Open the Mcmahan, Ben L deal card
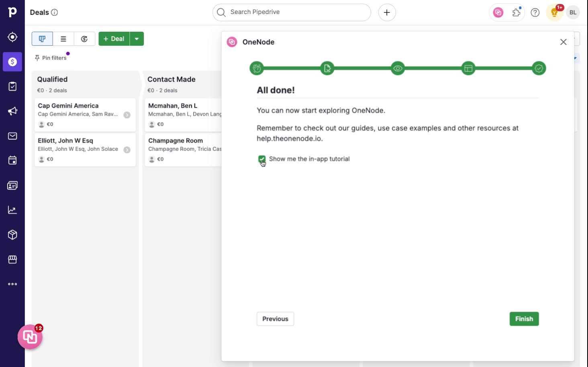The image size is (588, 367). 183,115
